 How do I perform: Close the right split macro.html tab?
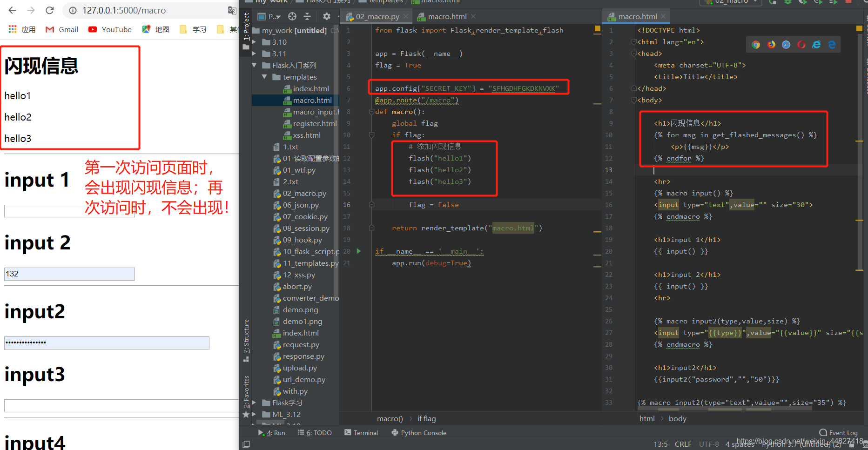coord(663,16)
